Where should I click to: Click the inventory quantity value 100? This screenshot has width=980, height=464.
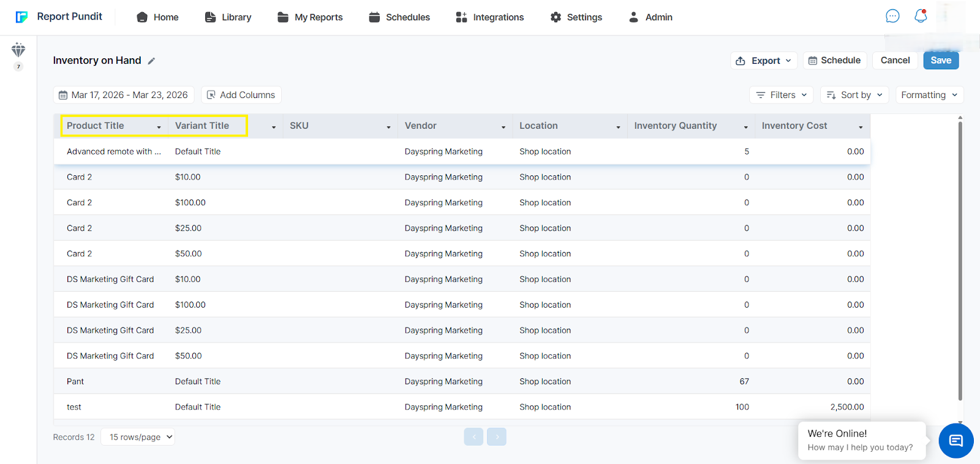tap(742, 407)
